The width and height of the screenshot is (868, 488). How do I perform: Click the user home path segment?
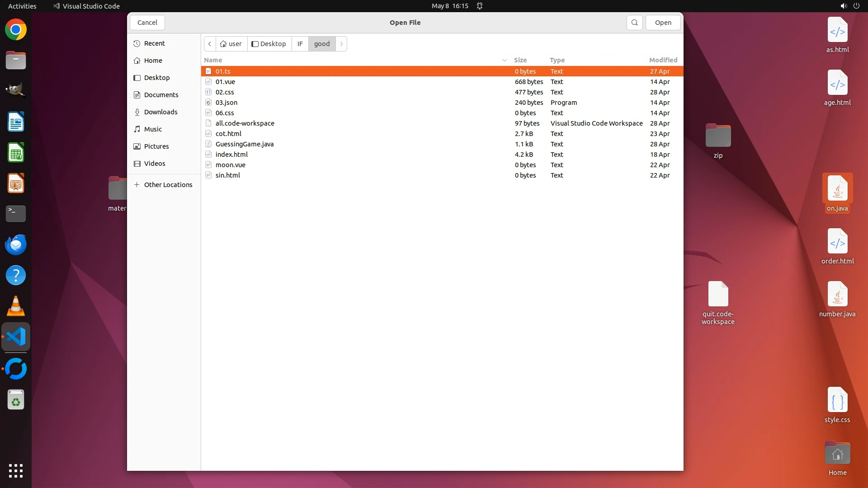(x=231, y=44)
